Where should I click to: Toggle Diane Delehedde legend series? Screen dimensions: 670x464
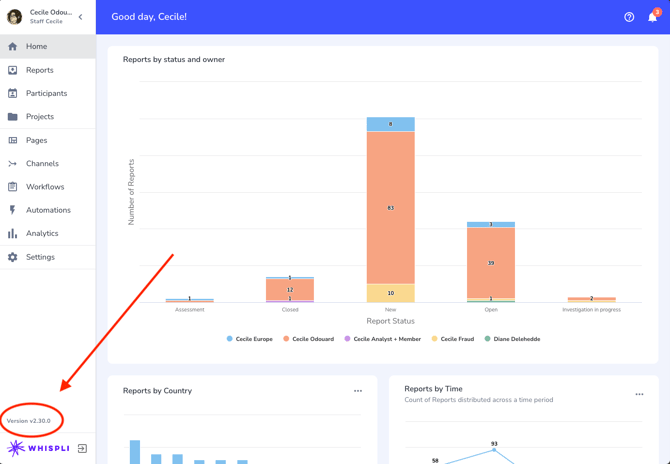pyautogui.click(x=512, y=339)
